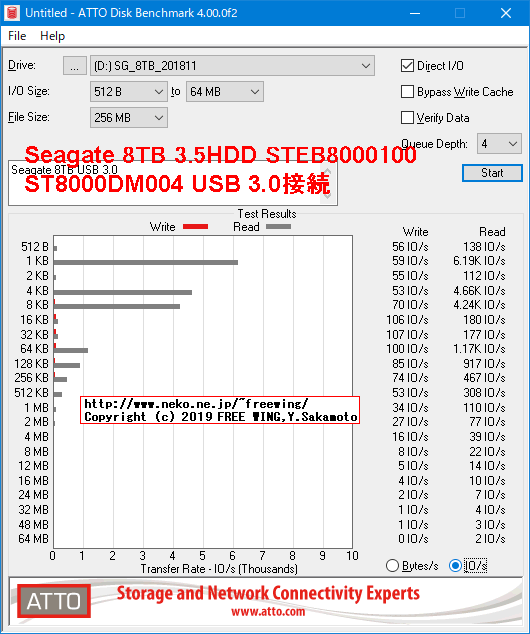Click the ATTO app icon in title bar
530x634 pixels.
(12, 13)
